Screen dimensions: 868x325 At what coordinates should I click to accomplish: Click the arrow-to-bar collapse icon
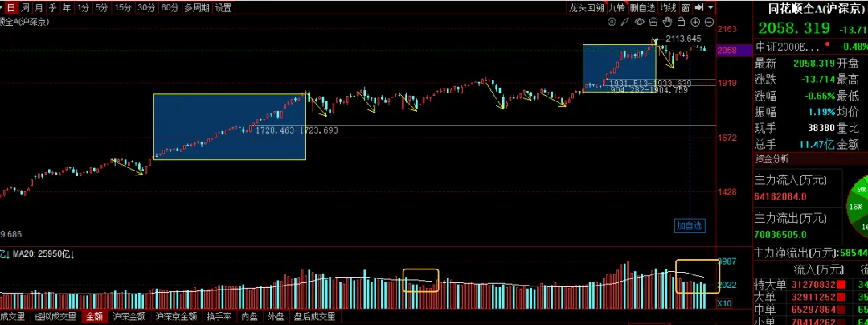point(699,7)
